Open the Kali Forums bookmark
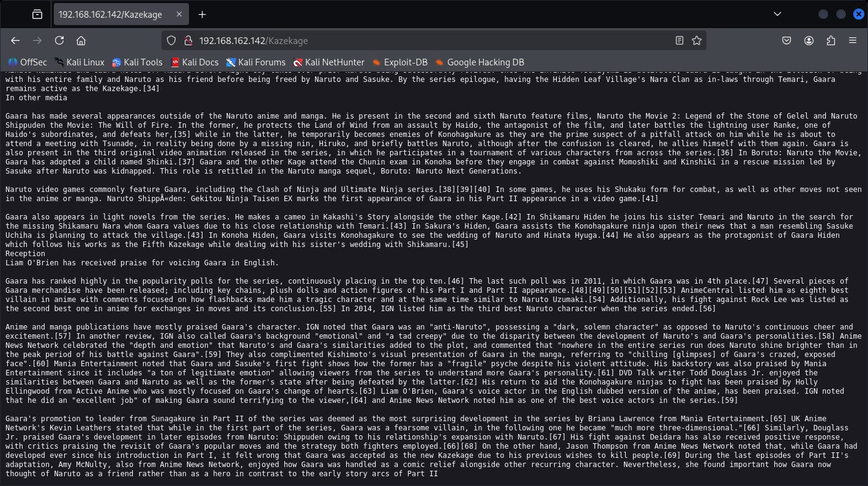 pyautogui.click(x=255, y=62)
